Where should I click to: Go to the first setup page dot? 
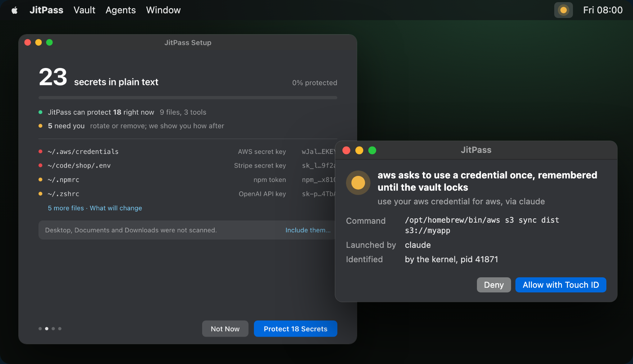40,329
